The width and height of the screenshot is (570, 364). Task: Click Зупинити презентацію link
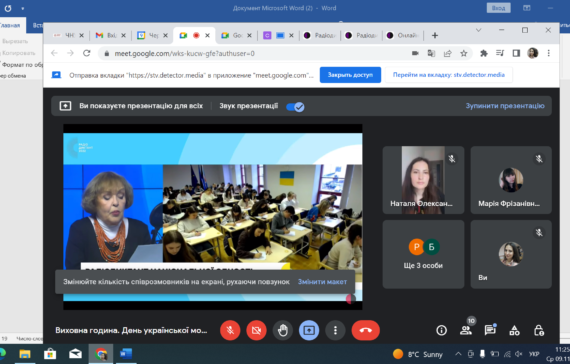pos(505,106)
